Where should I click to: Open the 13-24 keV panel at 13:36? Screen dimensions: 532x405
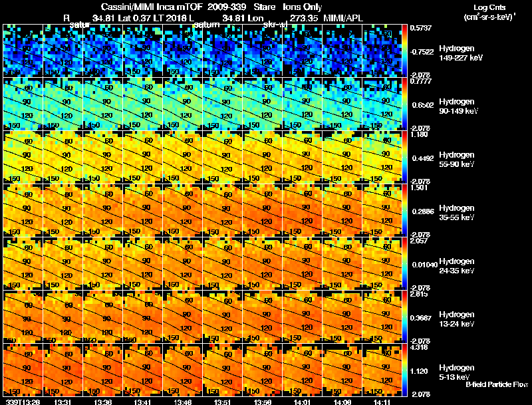(102, 317)
